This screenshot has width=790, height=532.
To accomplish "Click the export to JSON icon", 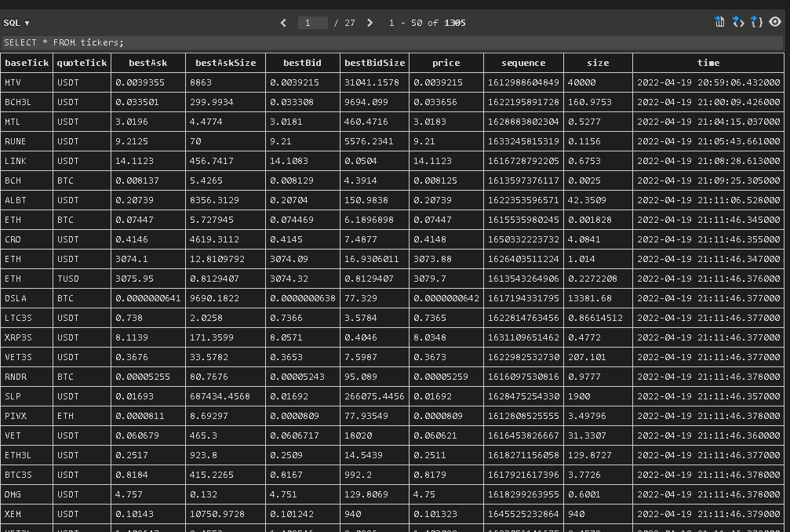I will [756, 22].
